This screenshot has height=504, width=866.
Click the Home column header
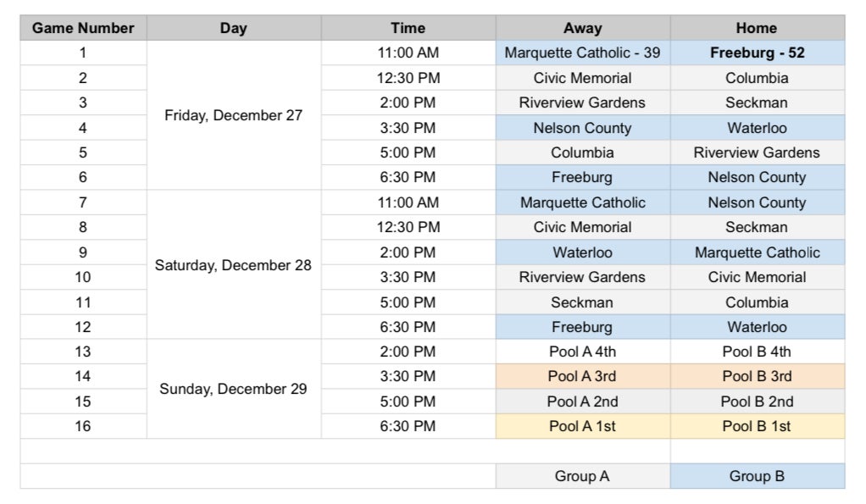coord(758,28)
